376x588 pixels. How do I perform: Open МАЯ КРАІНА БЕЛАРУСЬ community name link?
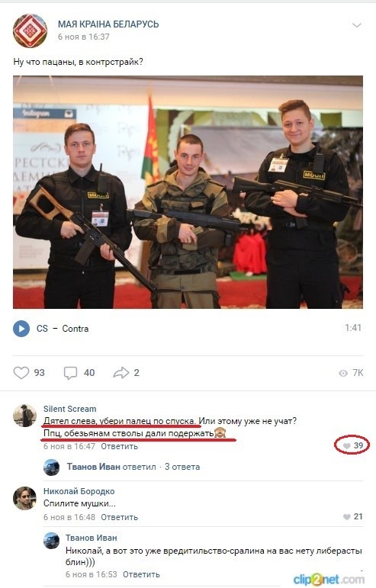pyautogui.click(x=108, y=24)
